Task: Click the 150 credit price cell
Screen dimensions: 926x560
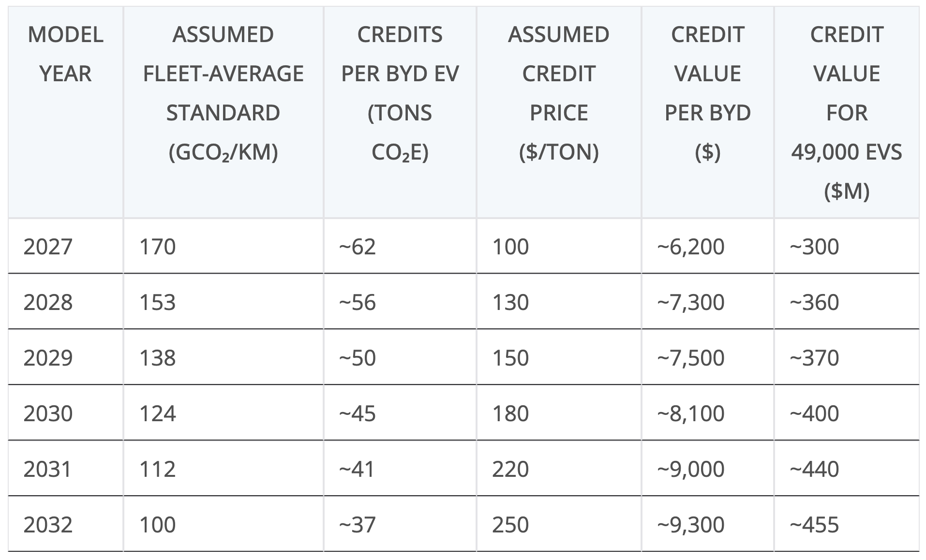Action: click(510, 358)
